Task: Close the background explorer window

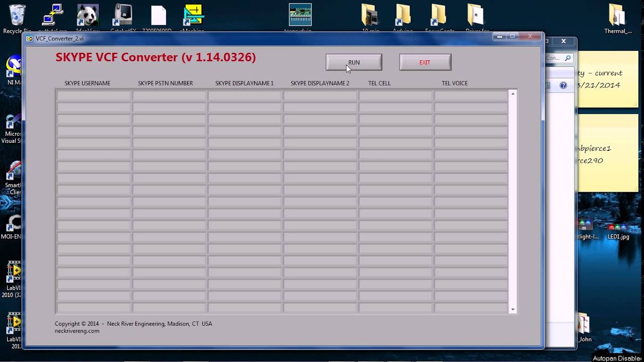Action: [x=563, y=41]
